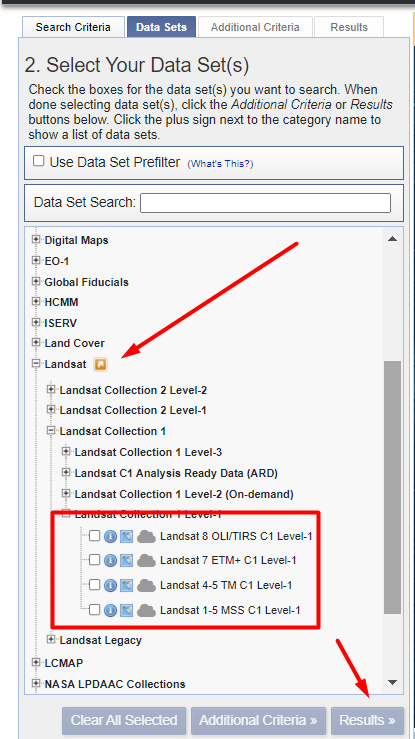Screen dimensions: 415x739
Task: Open info for Landsat 4-5 TM C1 Level-1
Action: pyautogui.click(x=110, y=585)
